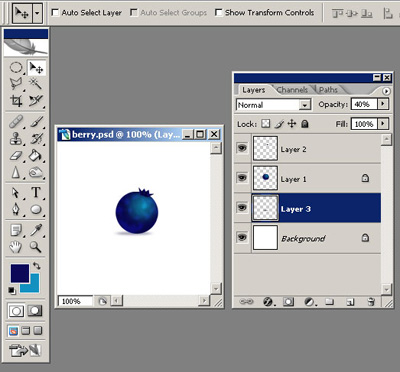Select the Brush tool
The height and width of the screenshot is (372, 400).
(x=36, y=122)
